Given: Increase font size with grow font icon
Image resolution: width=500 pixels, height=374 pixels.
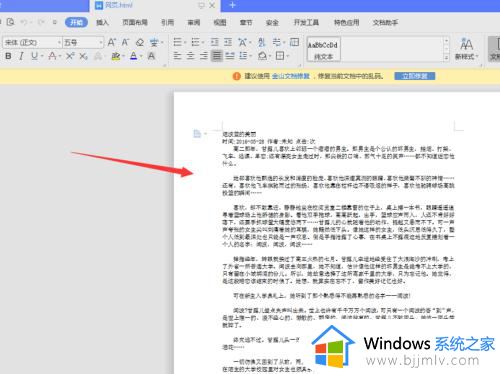Looking at the screenshot, I should [x=111, y=42].
